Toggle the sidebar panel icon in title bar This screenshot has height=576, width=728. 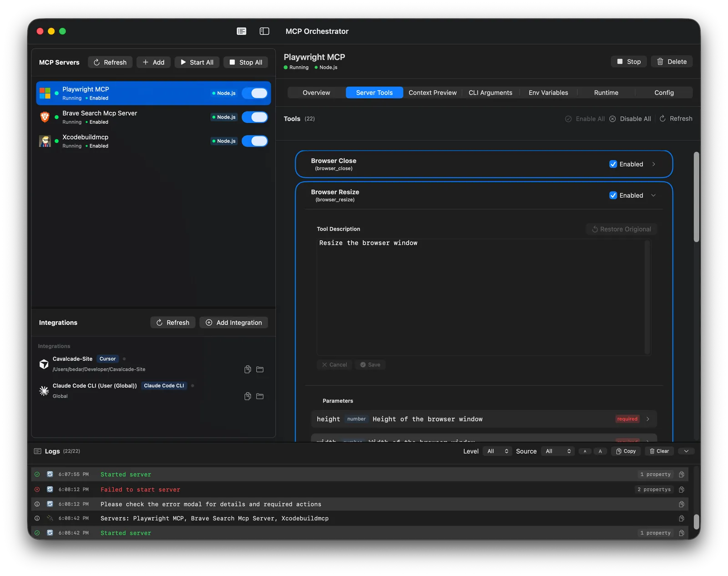point(264,31)
